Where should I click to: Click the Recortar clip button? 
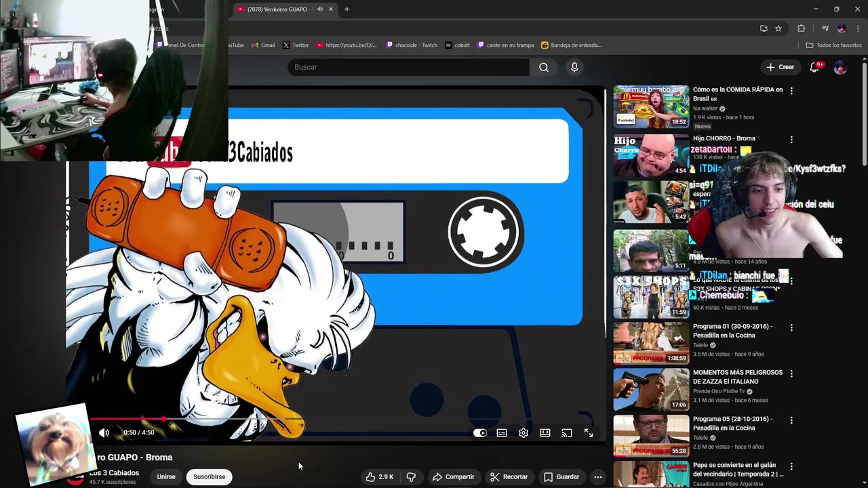coord(509,477)
